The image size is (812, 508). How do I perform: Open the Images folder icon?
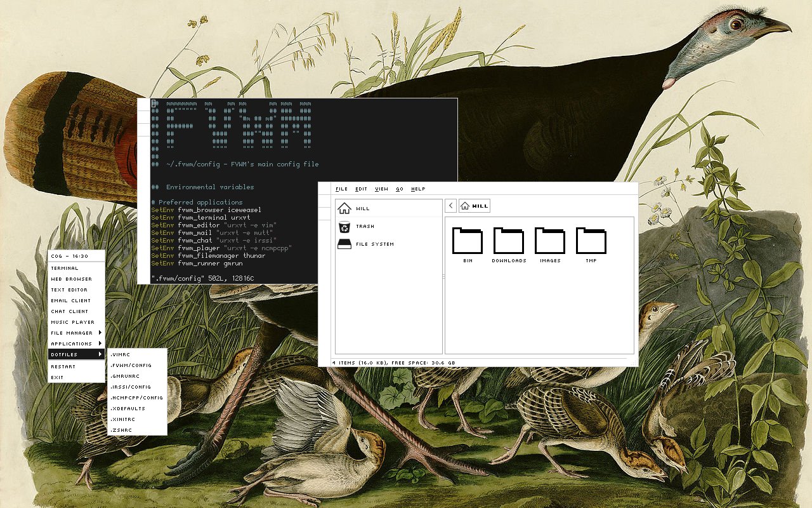point(550,241)
